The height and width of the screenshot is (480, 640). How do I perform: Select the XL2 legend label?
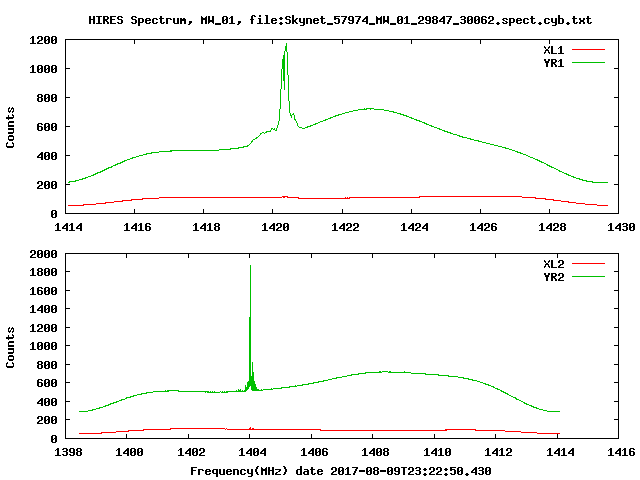[x=553, y=264]
